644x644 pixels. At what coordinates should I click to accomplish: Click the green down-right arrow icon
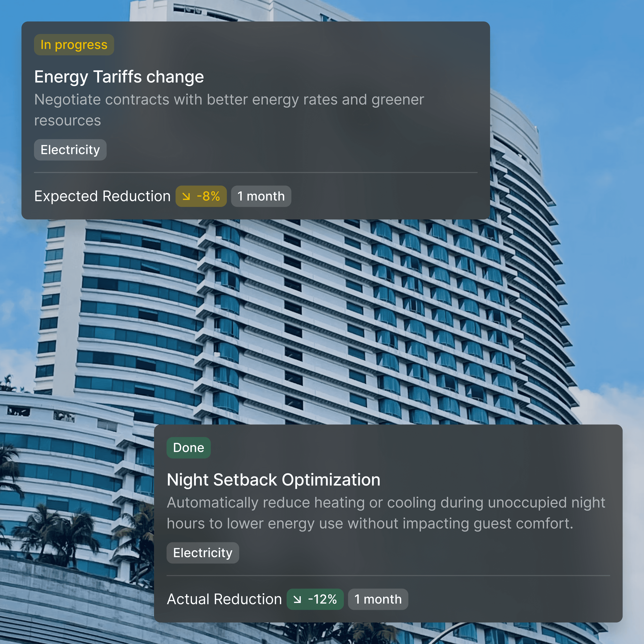pos(297,599)
